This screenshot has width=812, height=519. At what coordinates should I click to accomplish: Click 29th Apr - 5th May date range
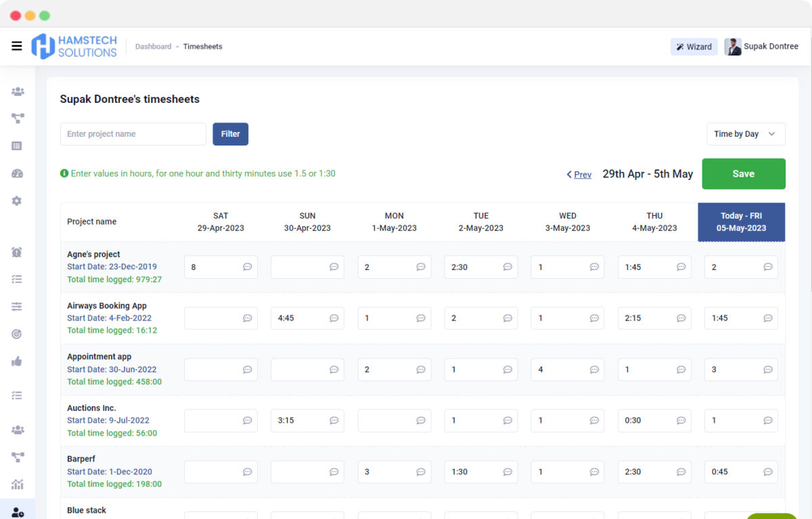[x=648, y=174]
